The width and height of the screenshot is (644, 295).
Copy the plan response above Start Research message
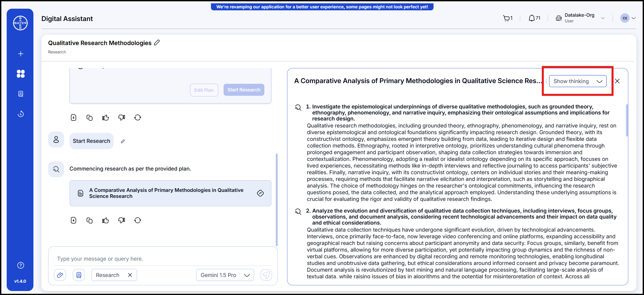pyautogui.click(x=90, y=117)
